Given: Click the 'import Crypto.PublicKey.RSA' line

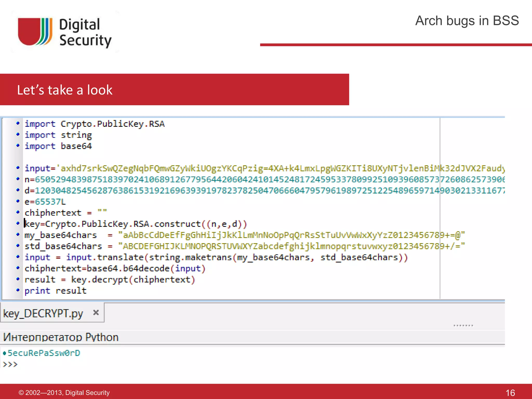Looking at the screenshot, I should coord(95,124).
